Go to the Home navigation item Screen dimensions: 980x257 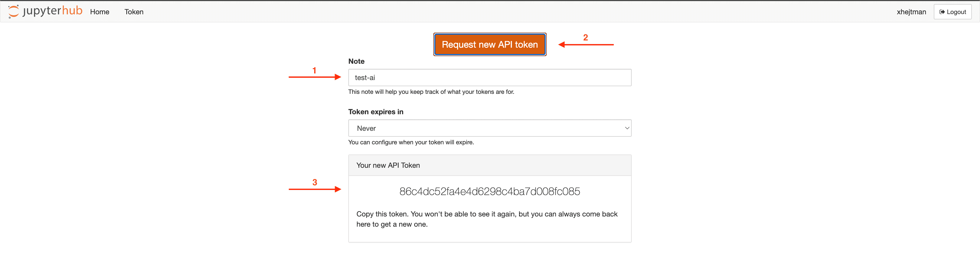pyautogui.click(x=100, y=12)
